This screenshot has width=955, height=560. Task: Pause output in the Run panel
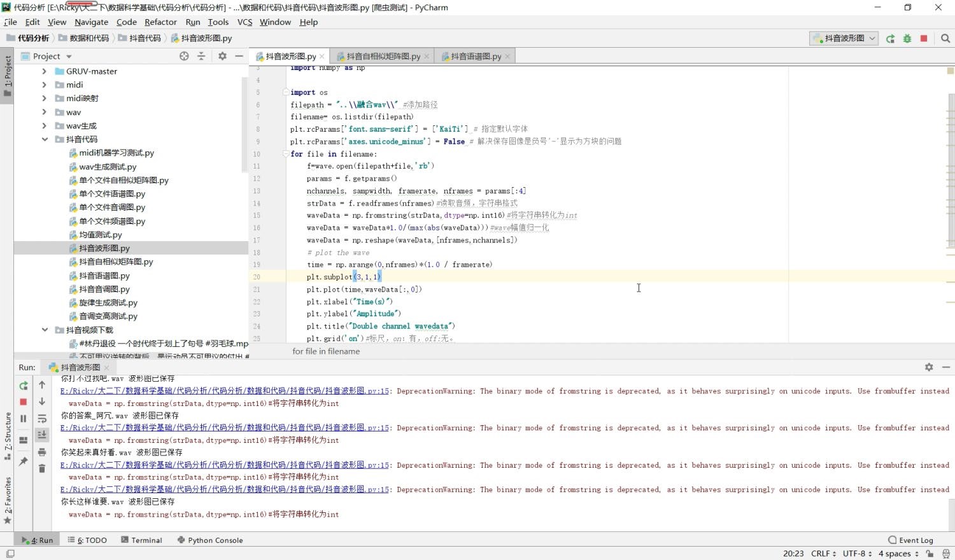24,418
